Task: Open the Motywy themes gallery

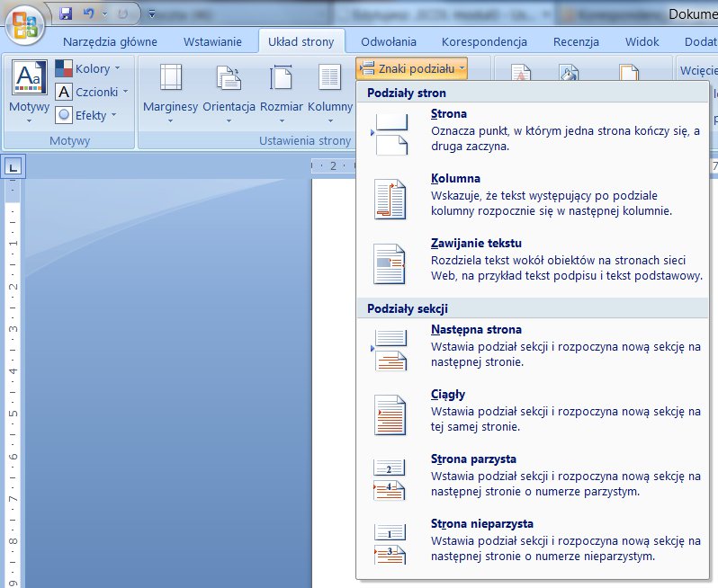Action: [x=30, y=91]
